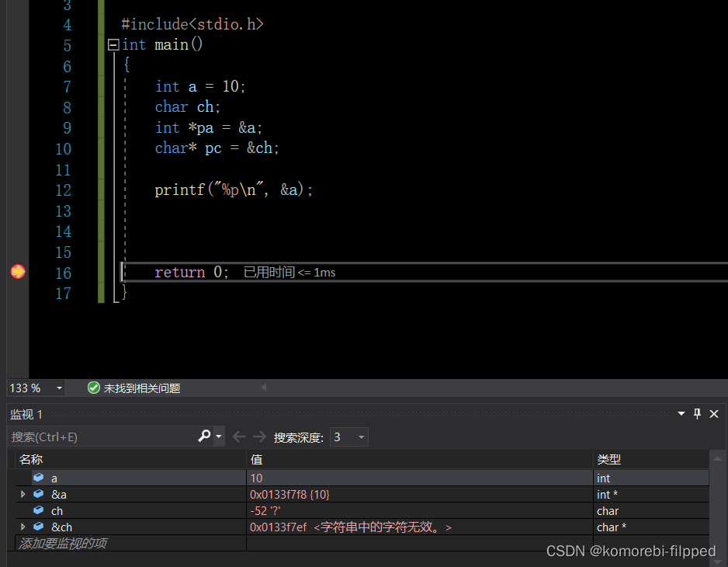Viewport: 728px width, 567px height.
Task: Click the value '-52 '?''
Action: click(265, 511)
